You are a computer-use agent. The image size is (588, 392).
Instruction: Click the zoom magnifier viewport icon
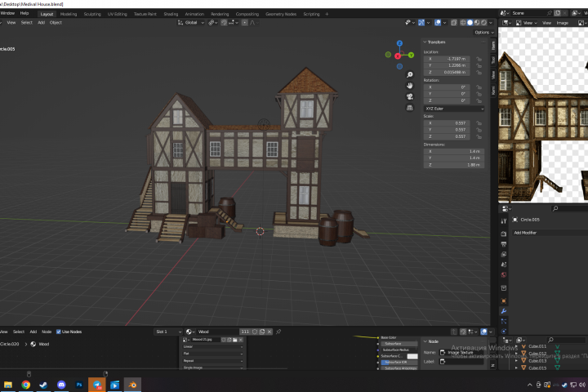tap(410, 75)
